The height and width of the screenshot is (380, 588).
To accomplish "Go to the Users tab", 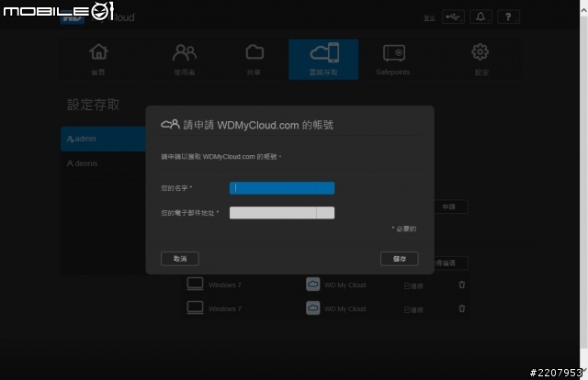I will click(x=184, y=60).
